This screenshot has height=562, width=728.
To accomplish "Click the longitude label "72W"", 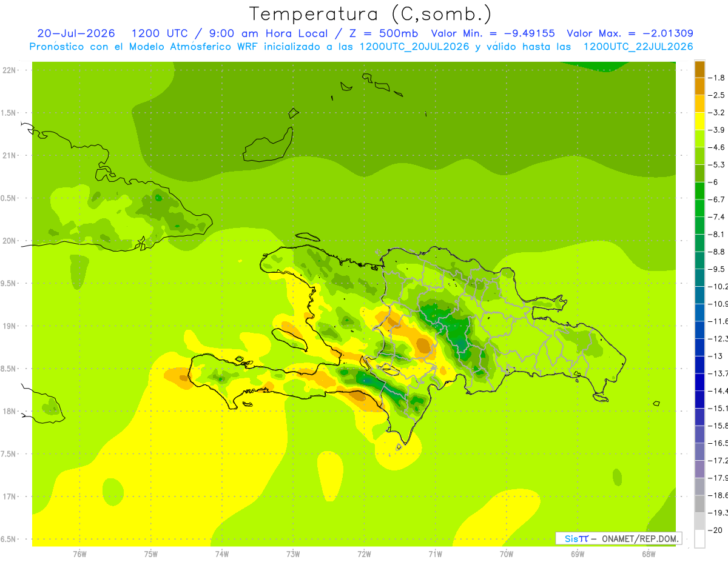I will 364,554.
